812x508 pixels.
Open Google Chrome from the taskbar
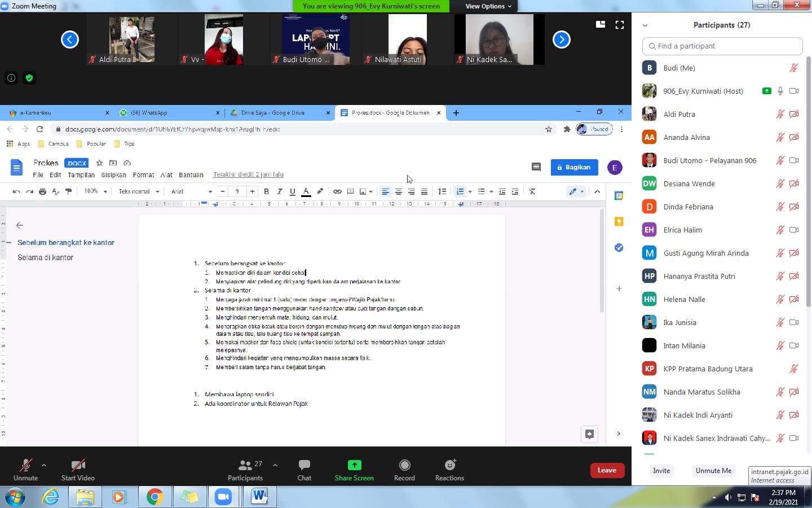click(x=155, y=497)
